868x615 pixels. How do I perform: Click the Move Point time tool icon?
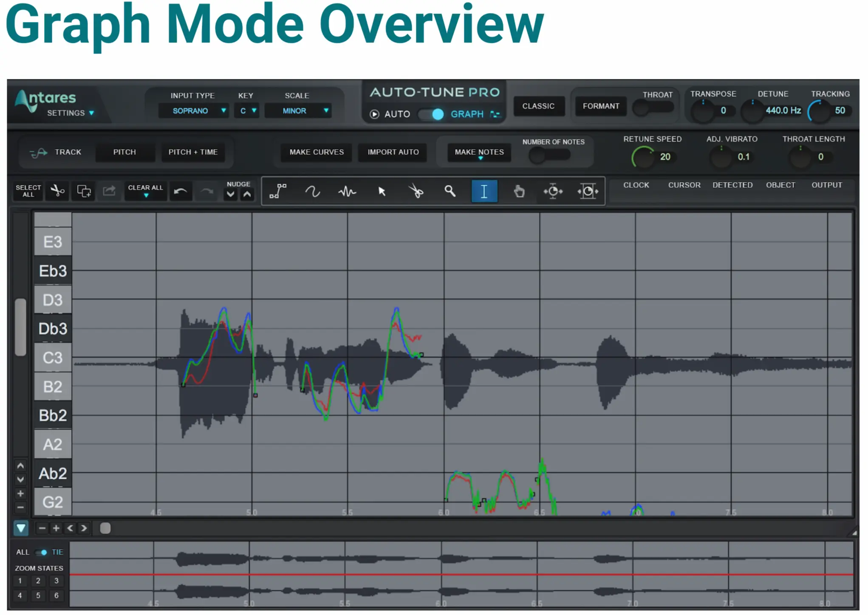553,192
